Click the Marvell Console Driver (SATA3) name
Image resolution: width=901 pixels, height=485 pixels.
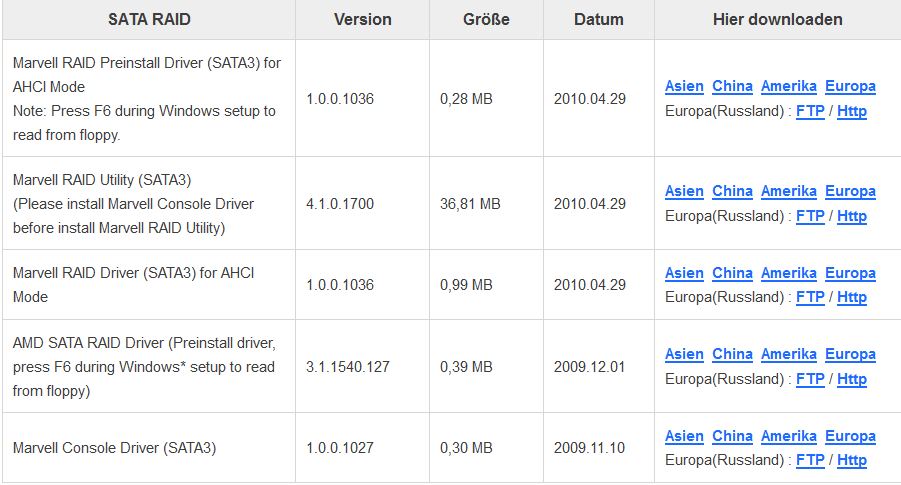(x=114, y=448)
